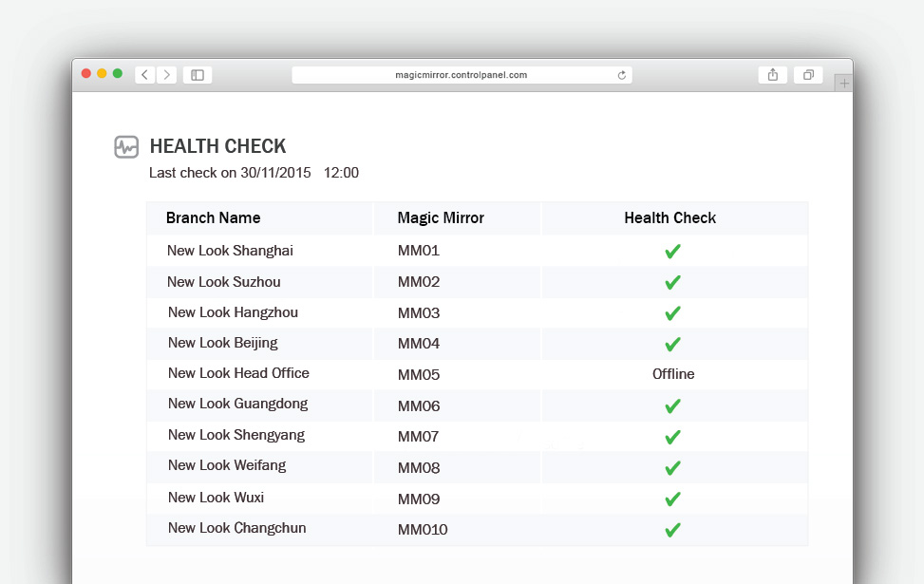Click the MM07 mirror cell

pos(418,437)
